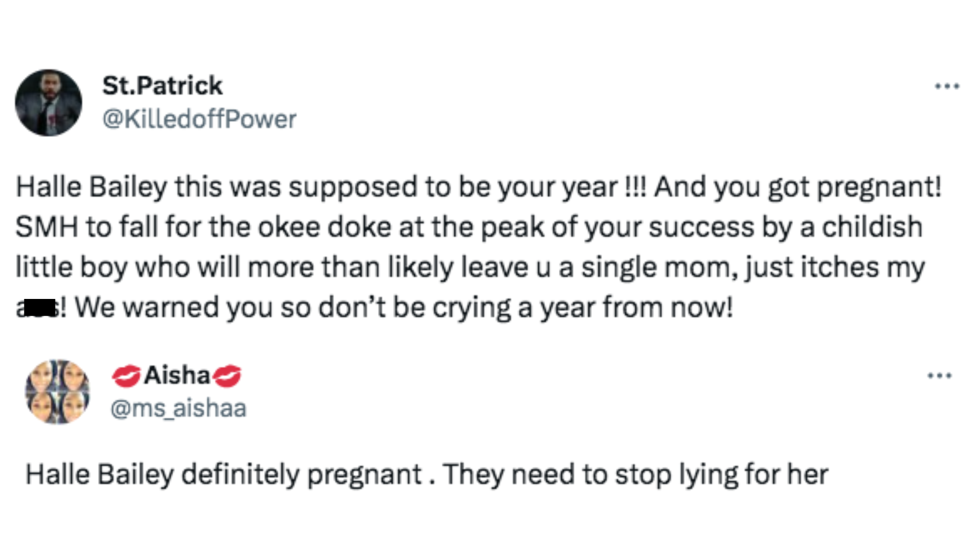Click "Halle Bailey" in St.Patrick's tweet
Screen dimensions: 980x551
coord(91,187)
